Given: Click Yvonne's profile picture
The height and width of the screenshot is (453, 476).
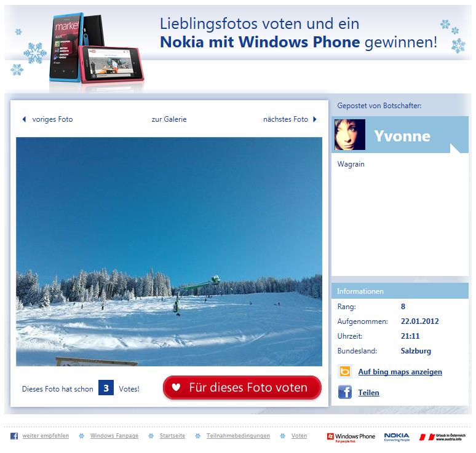Looking at the screenshot, I should [350, 135].
